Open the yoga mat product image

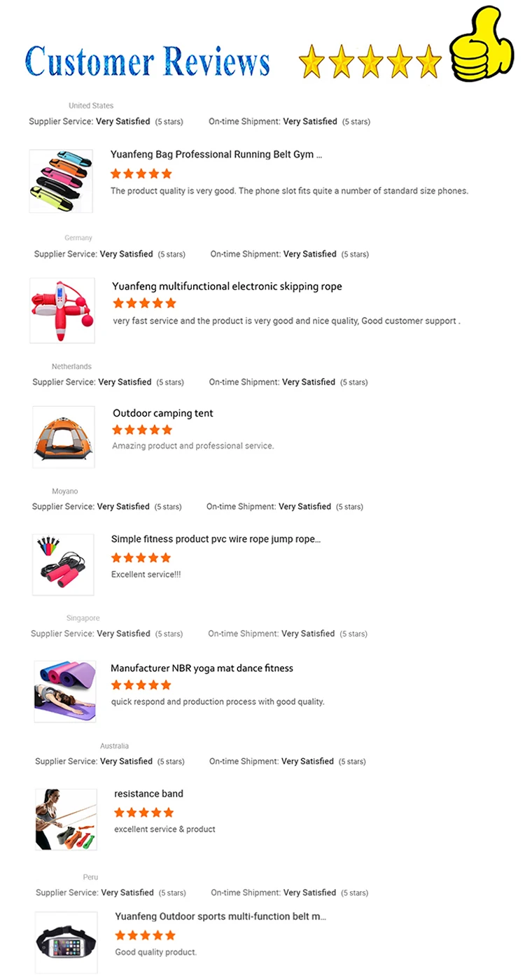[65, 691]
